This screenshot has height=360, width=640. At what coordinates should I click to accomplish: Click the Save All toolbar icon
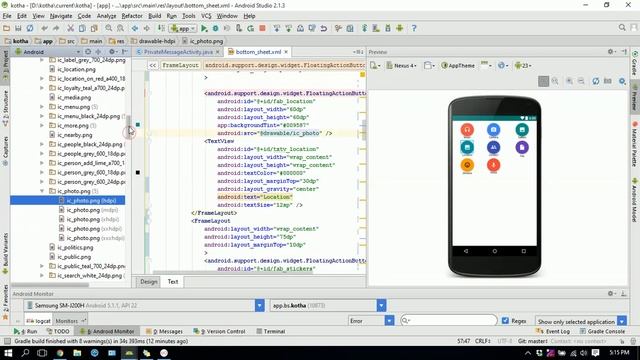click(18, 28)
